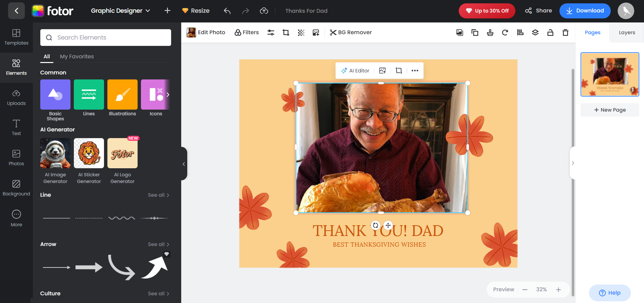Undo the last action

click(227, 11)
